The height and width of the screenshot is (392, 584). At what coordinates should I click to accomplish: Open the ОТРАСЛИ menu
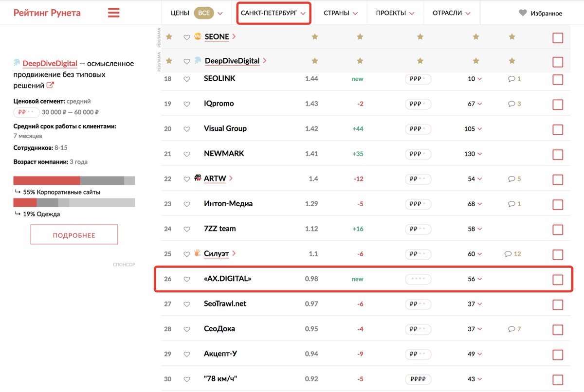click(x=452, y=13)
